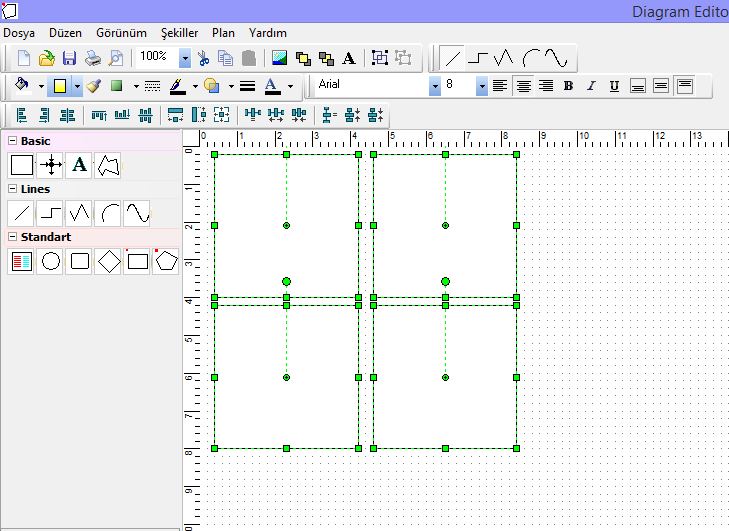This screenshot has height=531, width=729.
Task: Select the sine curve tool in Lines panel
Action: (137, 213)
